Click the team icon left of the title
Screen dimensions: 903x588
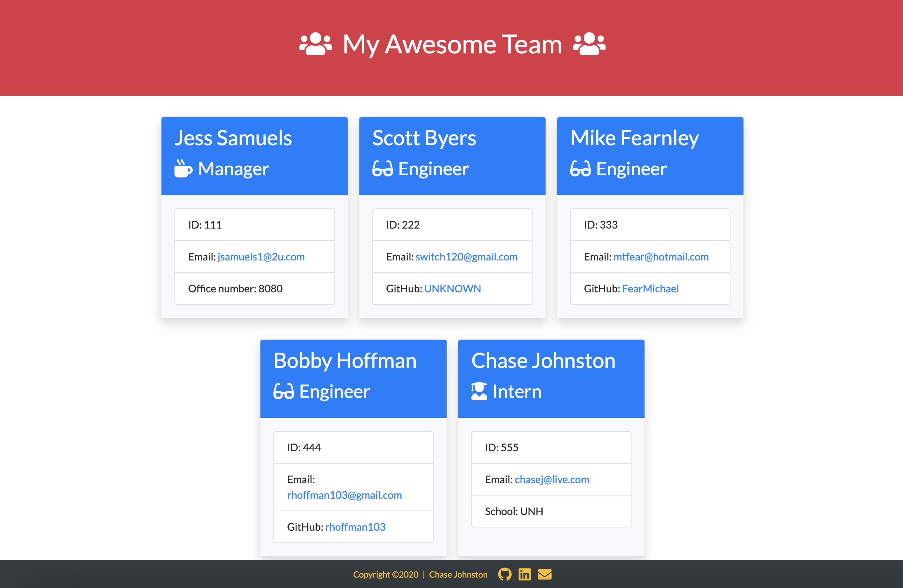coord(315,44)
